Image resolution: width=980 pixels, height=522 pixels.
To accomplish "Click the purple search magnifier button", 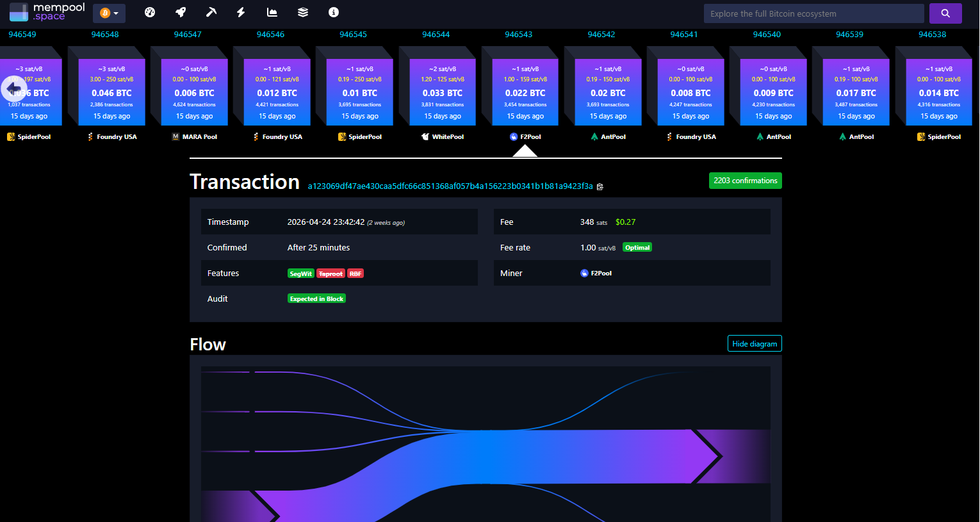I will pyautogui.click(x=945, y=13).
